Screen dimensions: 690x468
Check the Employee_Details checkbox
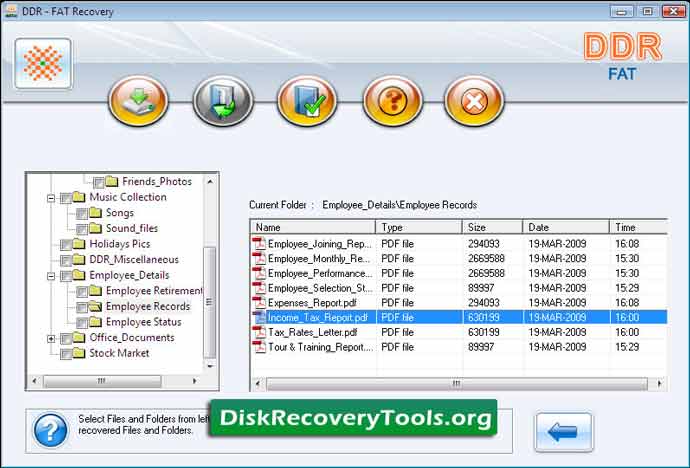click(x=66, y=276)
